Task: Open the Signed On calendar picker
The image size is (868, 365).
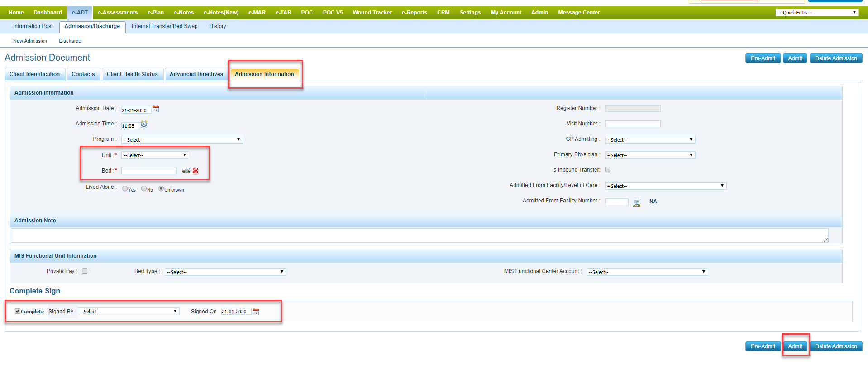Action: (x=256, y=312)
